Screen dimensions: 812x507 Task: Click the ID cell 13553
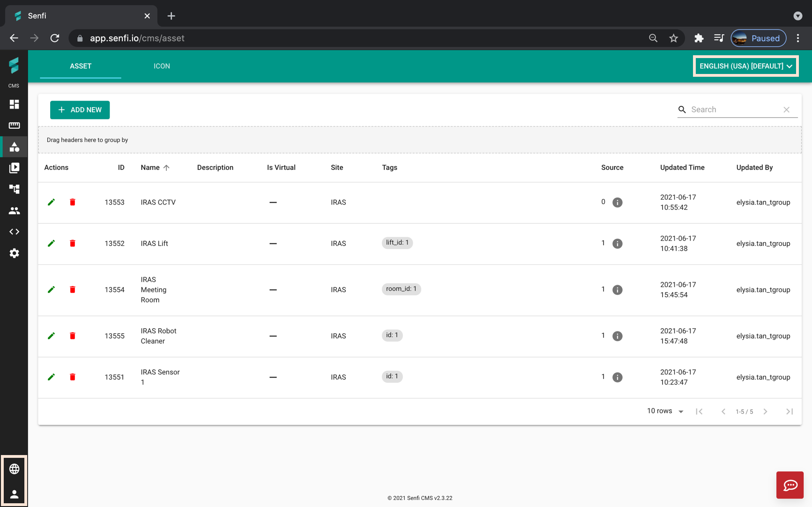[x=114, y=202]
